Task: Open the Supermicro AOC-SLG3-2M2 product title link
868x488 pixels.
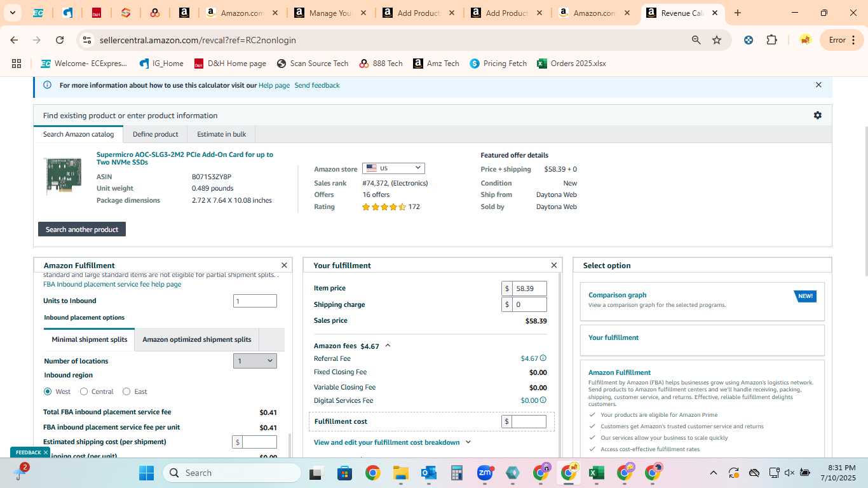Action: tap(185, 158)
